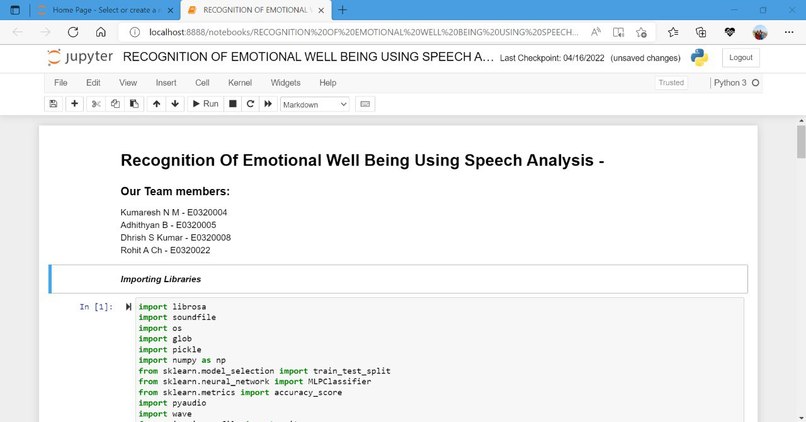Click the In [1] cell prompt
Viewport: 806px width, 422px height.
point(96,307)
